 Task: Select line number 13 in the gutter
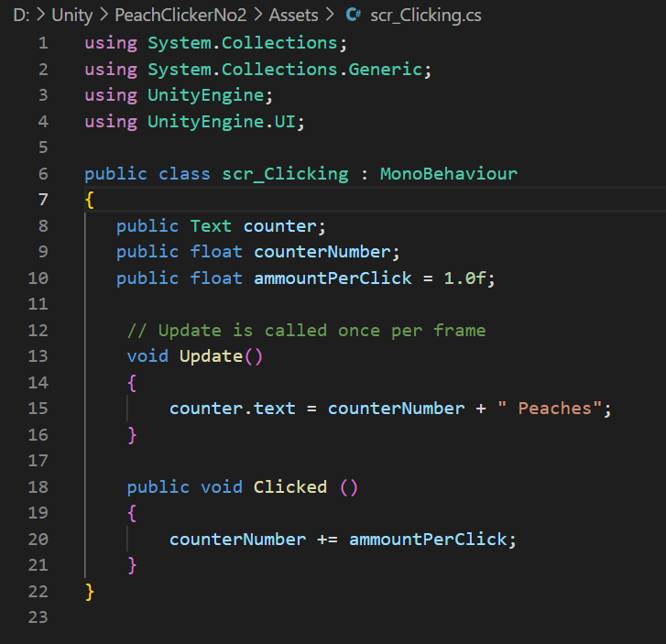(x=38, y=356)
